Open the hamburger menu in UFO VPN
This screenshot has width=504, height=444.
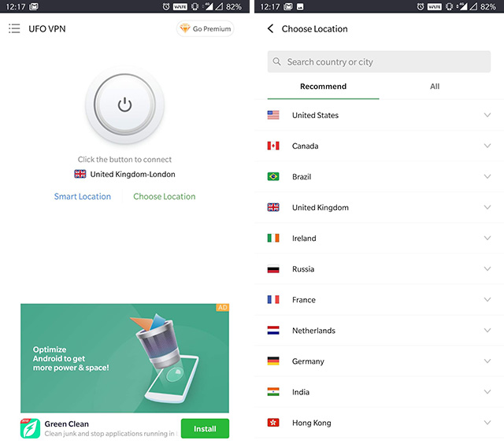pos(14,28)
